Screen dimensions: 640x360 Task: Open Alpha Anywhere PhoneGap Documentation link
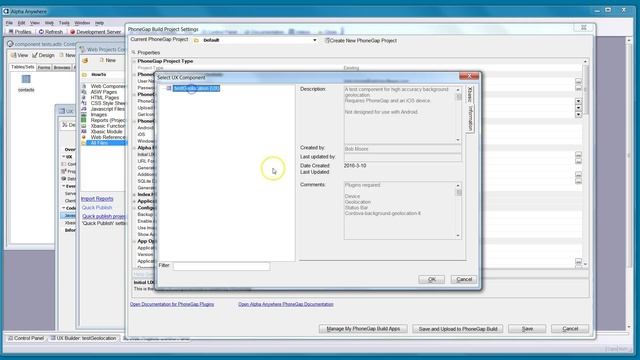pos(286,304)
